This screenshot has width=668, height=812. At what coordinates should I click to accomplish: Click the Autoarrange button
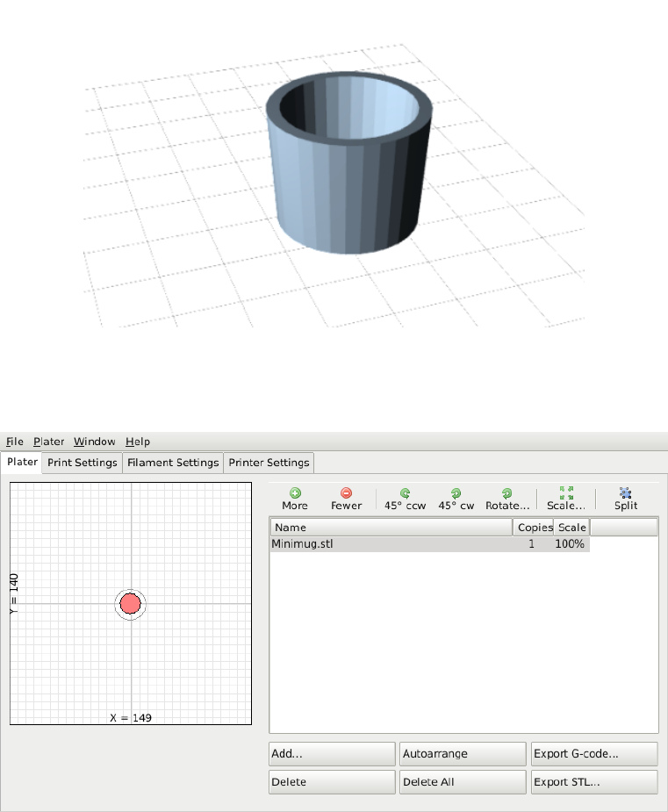click(x=463, y=753)
